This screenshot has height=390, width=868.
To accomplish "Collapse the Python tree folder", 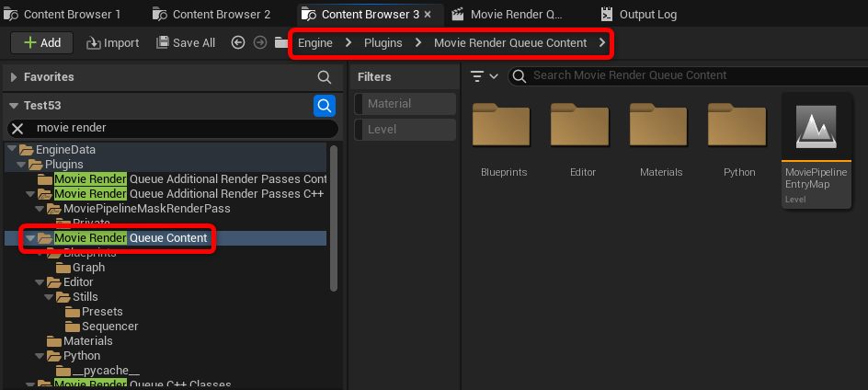I will pos(40,356).
